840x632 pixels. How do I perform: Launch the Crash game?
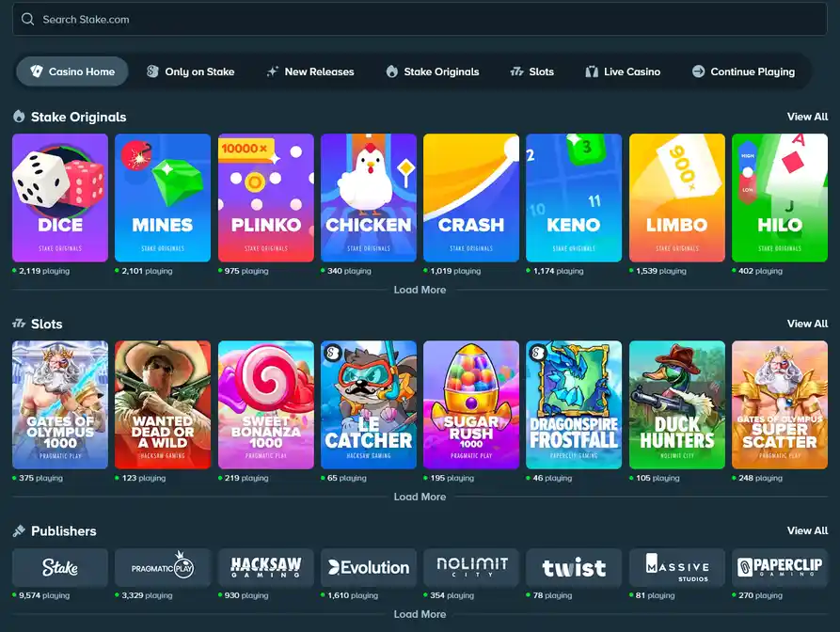(x=471, y=197)
